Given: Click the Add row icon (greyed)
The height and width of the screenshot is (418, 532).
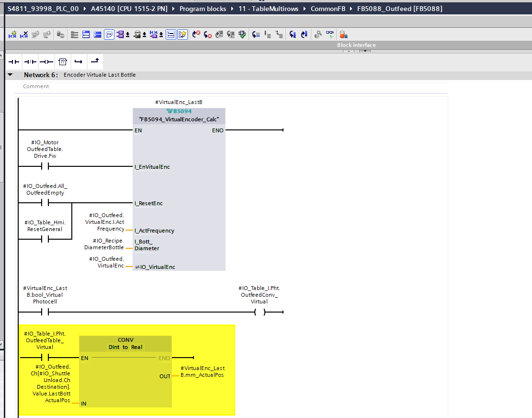Looking at the screenshot, I should [x=47, y=35].
